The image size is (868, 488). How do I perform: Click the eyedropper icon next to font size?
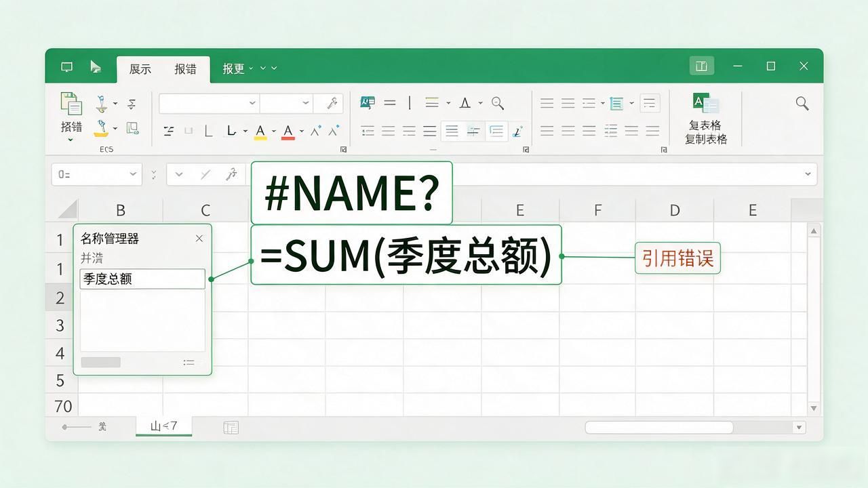click(x=332, y=103)
